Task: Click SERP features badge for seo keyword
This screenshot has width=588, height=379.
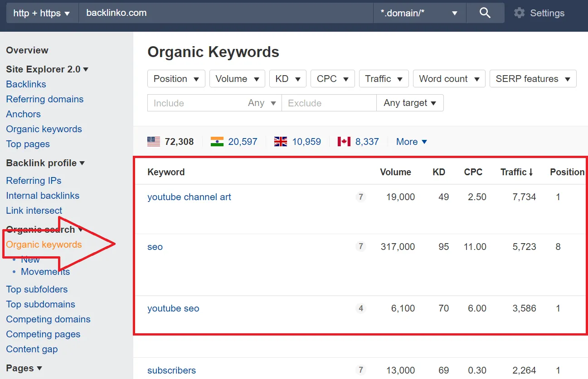Action: (x=361, y=247)
